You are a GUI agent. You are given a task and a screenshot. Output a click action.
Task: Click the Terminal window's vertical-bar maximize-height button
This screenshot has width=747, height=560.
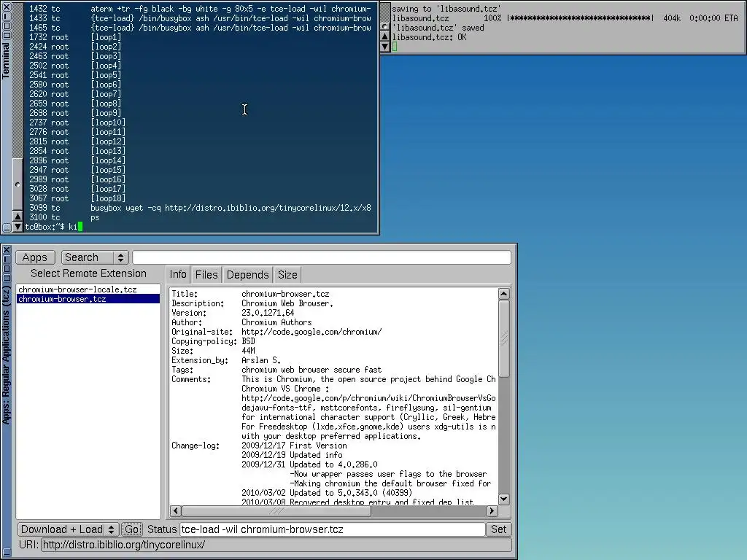click(x=7, y=16)
